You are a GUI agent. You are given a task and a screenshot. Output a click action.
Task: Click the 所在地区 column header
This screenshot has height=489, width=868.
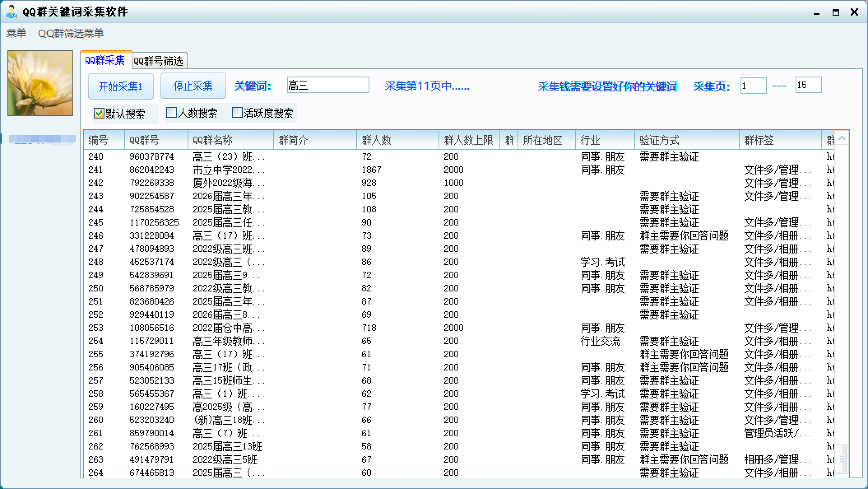tap(547, 140)
